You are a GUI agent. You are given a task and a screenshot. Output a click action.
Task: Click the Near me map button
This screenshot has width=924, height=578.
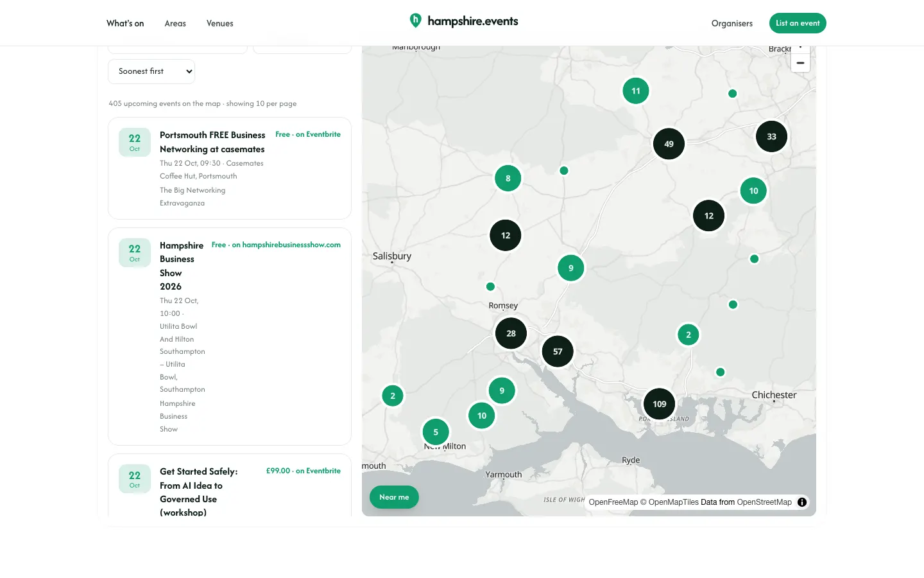click(394, 497)
